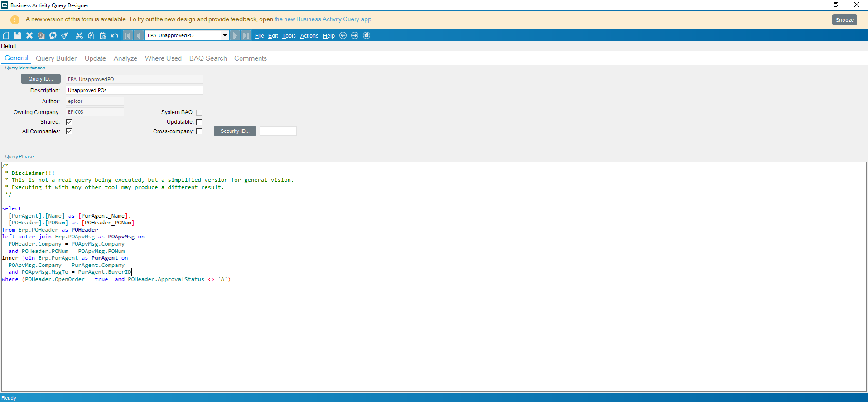Click the Epicor app icon in title bar
This screenshot has width=868, height=402.
click(5, 5)
